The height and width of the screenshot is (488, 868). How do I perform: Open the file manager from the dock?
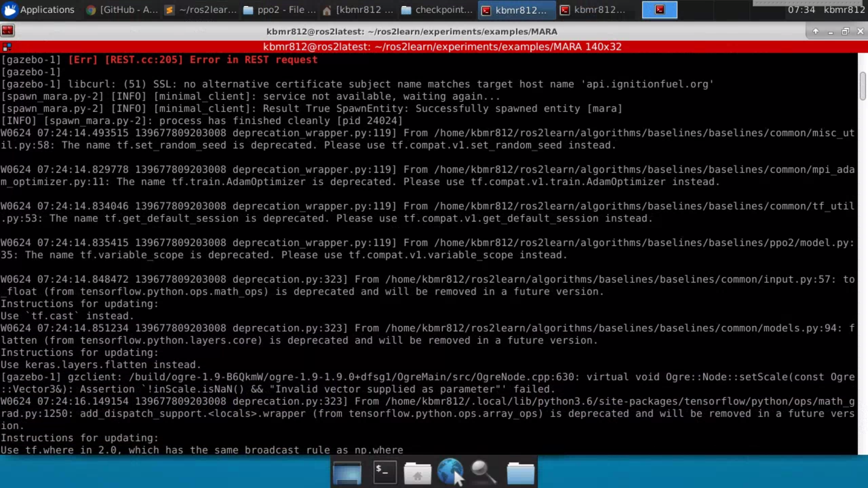coord(520,472)
